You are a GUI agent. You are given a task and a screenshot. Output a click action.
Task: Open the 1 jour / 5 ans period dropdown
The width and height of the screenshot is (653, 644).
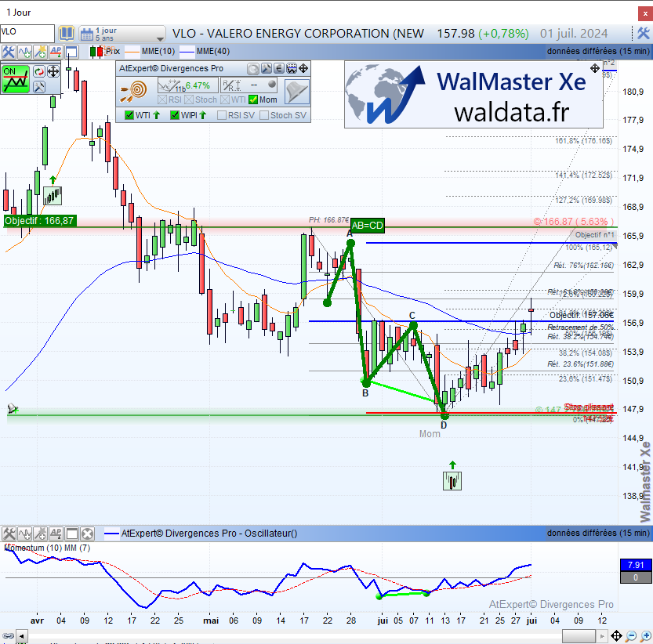pos(122,34)
